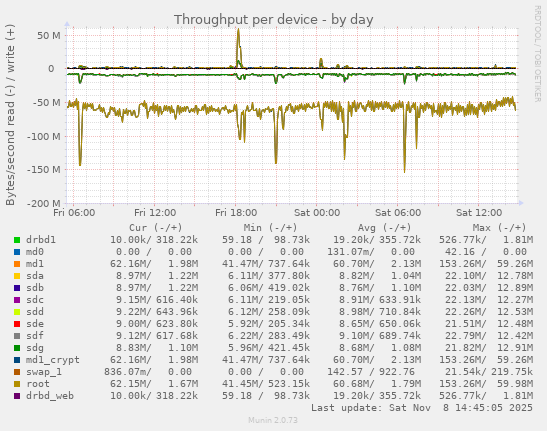Viewport: 547px width, 431px height.
Task: Click root max value '153.26M/ 59.98M'
Action: click(486, 384)
